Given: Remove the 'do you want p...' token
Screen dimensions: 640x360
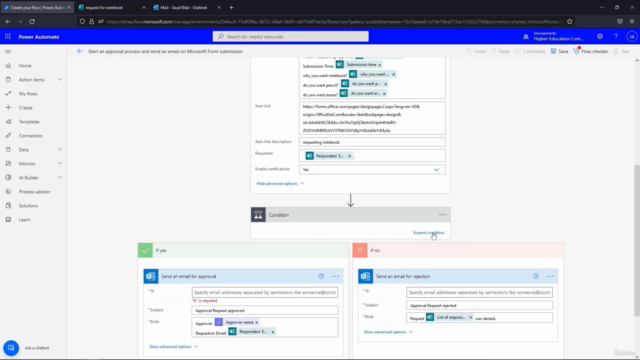Looking at the screenshot, I should 385,84.
